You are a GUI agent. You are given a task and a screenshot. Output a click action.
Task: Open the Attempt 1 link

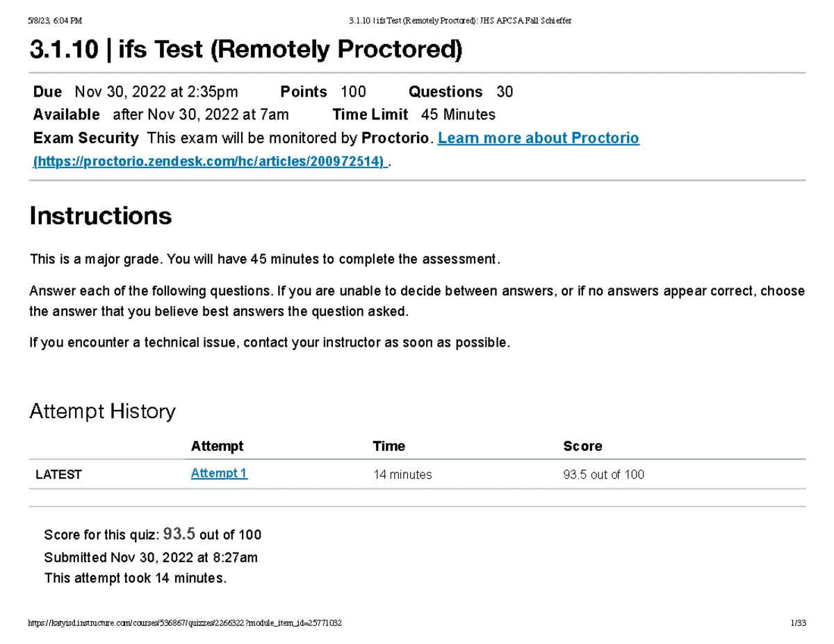click(219, 474)
